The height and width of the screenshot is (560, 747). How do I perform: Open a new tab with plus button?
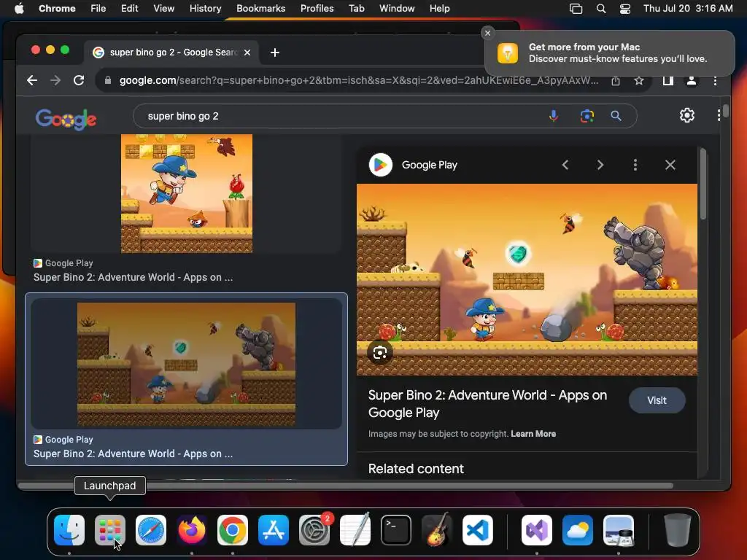(275, 52)
